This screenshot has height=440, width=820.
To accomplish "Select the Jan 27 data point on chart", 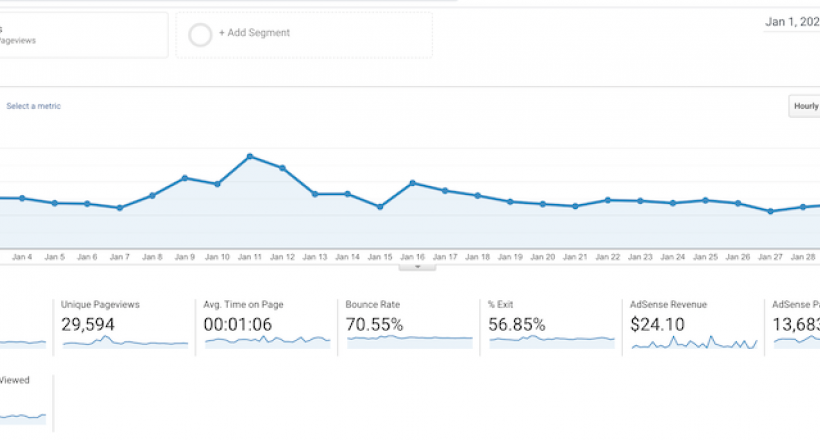I will (770, 211).
